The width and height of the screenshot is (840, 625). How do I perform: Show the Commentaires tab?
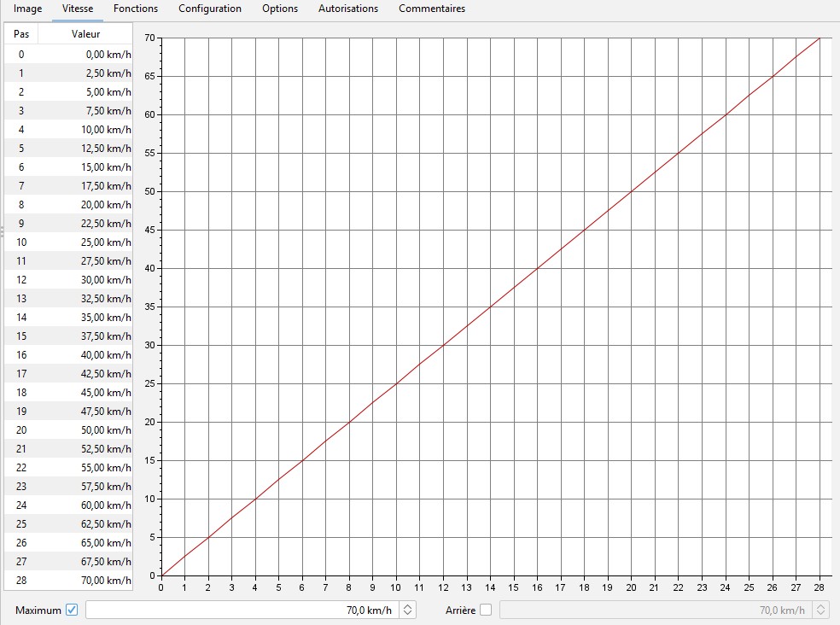(432, 9)
